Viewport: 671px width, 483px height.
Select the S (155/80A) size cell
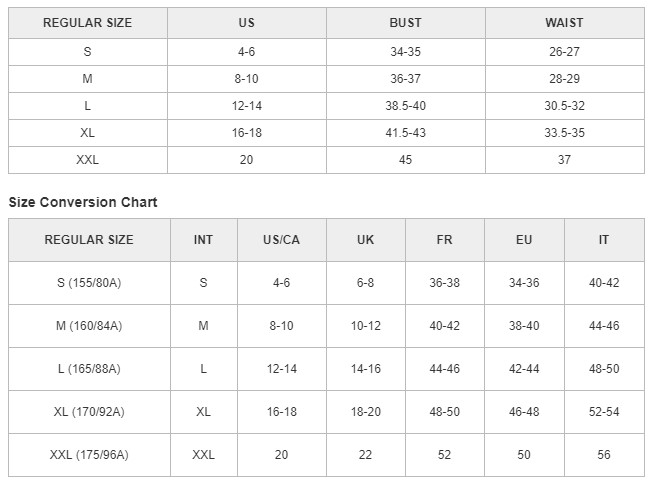89,283
